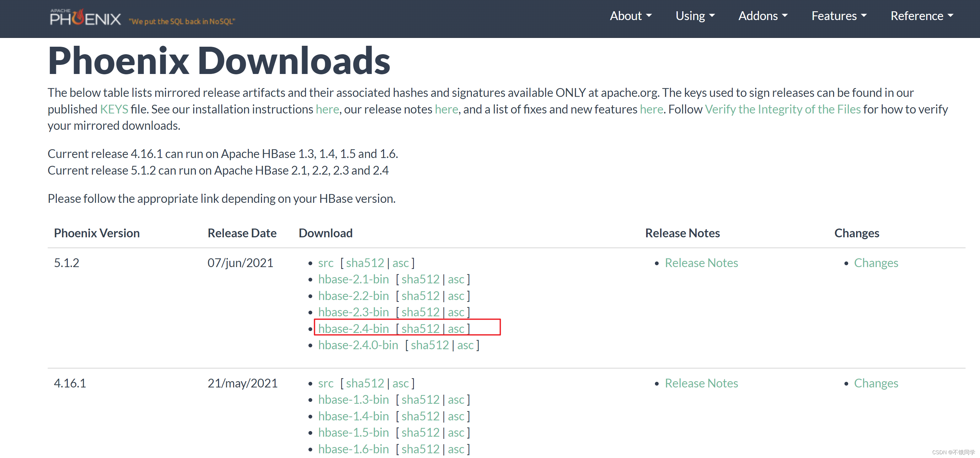Open sha512 for hbase-1.4-bin
Screen dimensions: 980x458
point(420,417)
